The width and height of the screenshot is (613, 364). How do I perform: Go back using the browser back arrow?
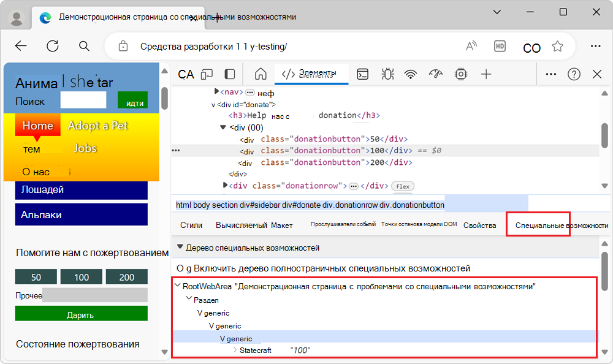click(21, 46)
